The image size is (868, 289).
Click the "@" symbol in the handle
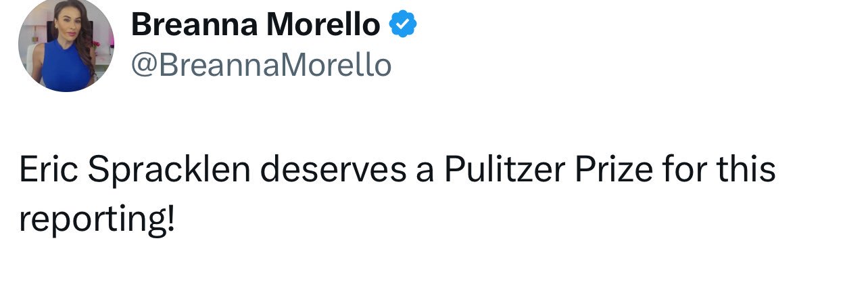click(142, 66)
